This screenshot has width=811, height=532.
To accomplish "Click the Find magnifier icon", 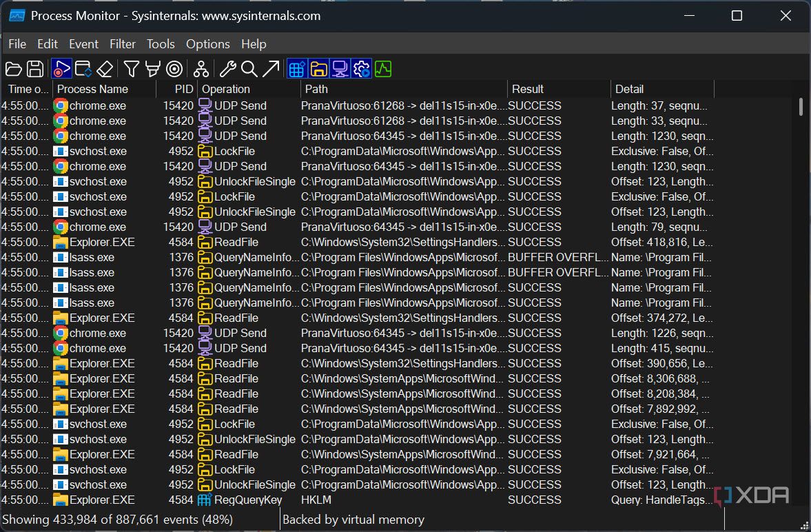I will (249, 69).
